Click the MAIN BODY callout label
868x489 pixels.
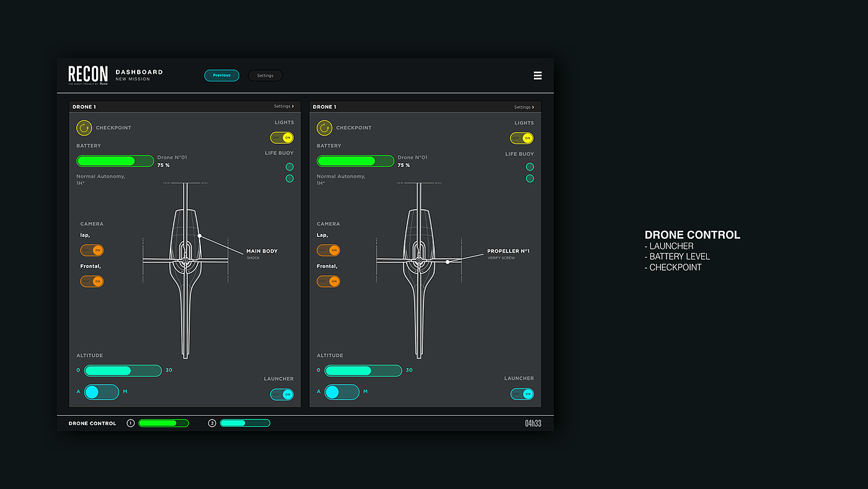262,251
